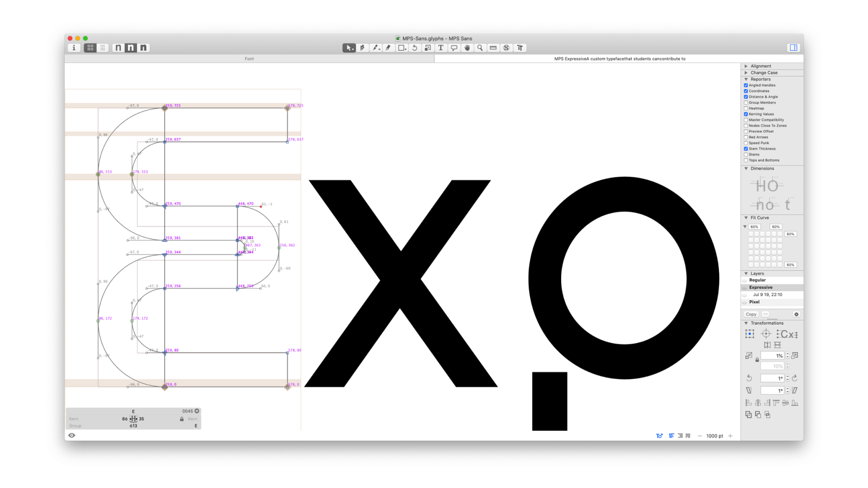Collapse the Layers section

coord(746,273)
